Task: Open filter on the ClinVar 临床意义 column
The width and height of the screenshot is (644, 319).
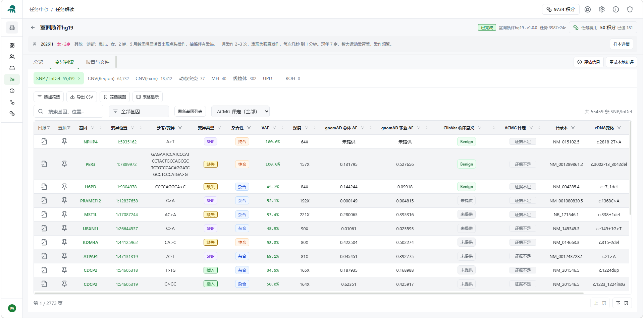Action: [x=480, y=128]
